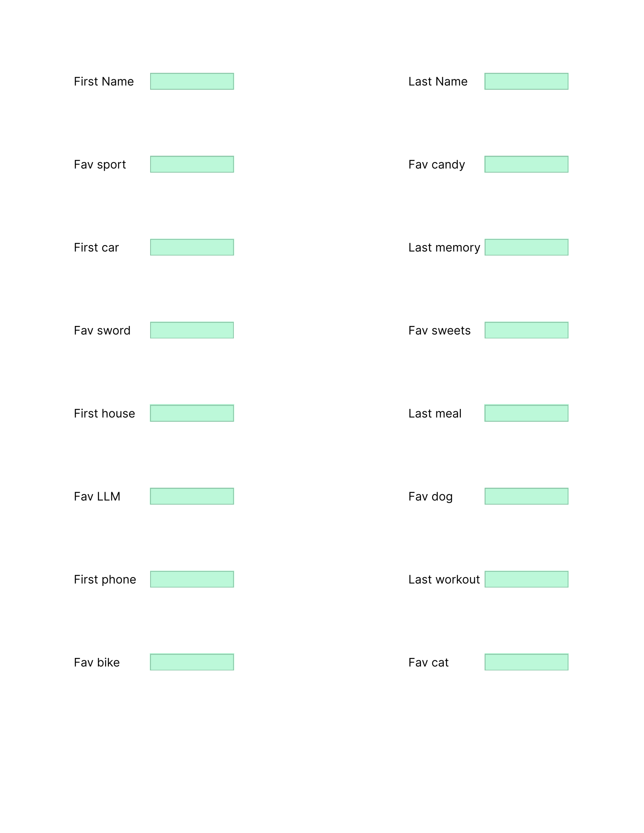644x833 pixels.
Task: Click the Fav candy input box
Action: point(526,164)
